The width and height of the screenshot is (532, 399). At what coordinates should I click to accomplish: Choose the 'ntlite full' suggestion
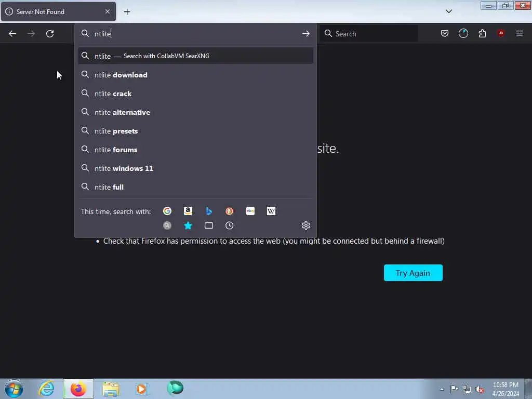(x=196, y=187)
